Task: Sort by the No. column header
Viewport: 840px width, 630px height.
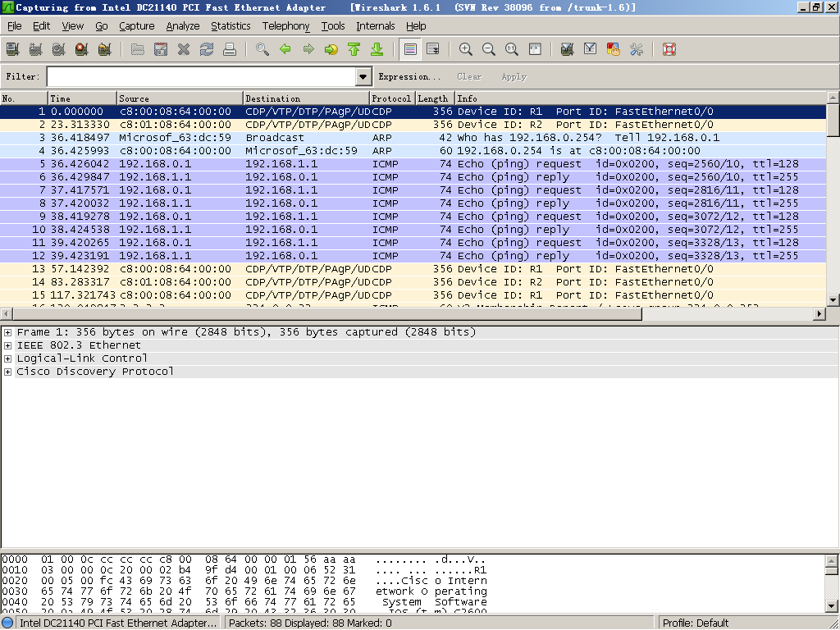Action: tap(24, 98)
